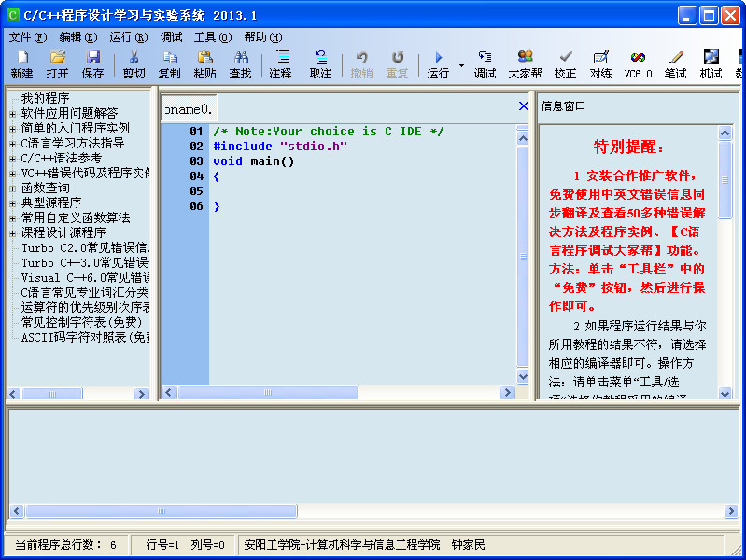
Task: Close the editor tab with blue X
Action: pyautogui.click(x=524, y=106)
